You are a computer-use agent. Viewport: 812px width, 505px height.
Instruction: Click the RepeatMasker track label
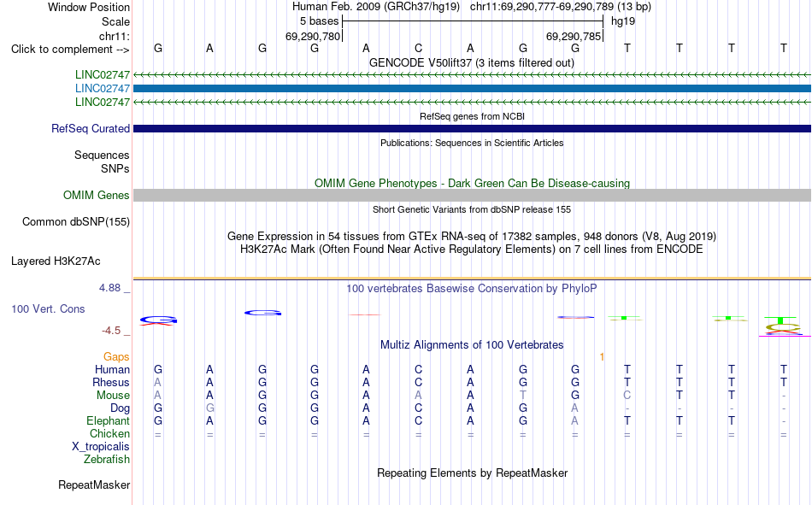point(94,485)
